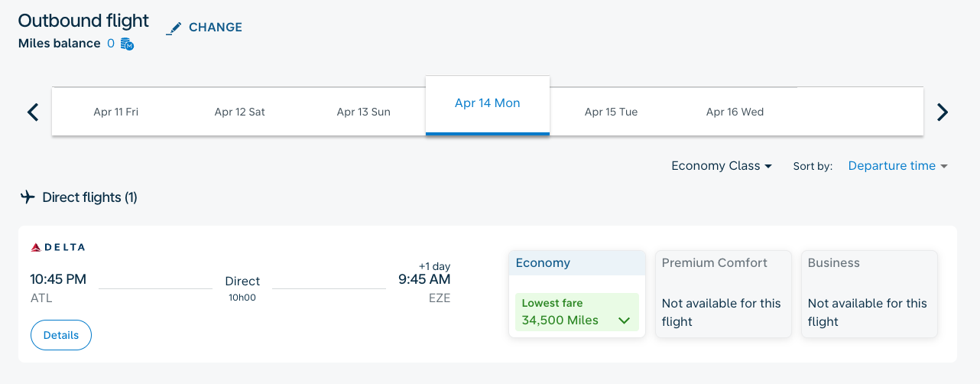Go to previous dates with left arrow
The height and width of the screenshot is (384, 980).
pyautogui.click(x=33, y=112)
